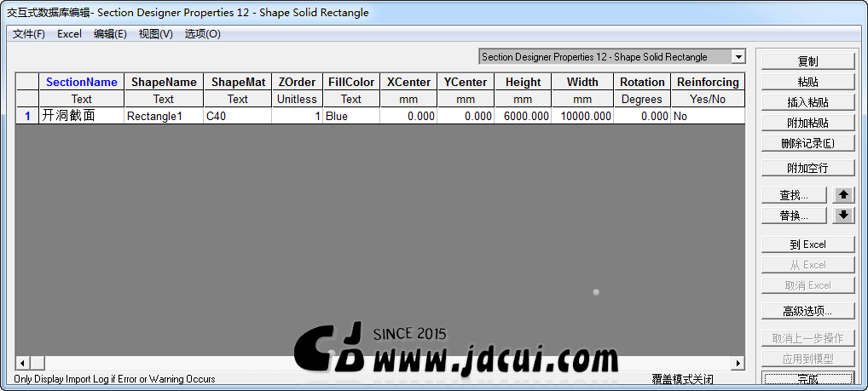
Task: Select the ZOrder column header
Action: point(298,83)
